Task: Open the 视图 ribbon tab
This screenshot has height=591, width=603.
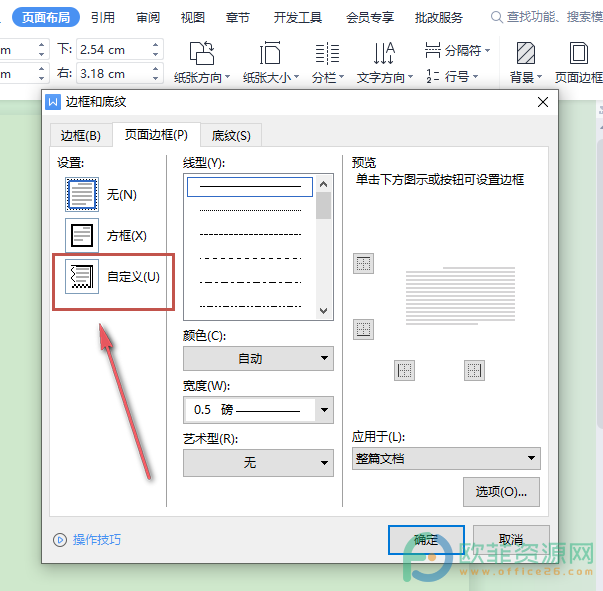Action: point(193,17)
